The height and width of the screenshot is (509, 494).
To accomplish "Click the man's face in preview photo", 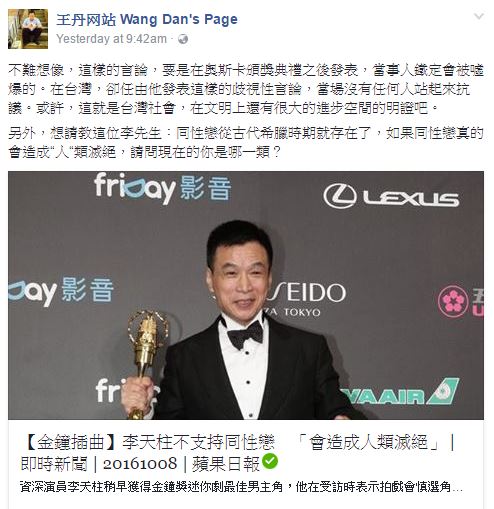I will 239,279.
